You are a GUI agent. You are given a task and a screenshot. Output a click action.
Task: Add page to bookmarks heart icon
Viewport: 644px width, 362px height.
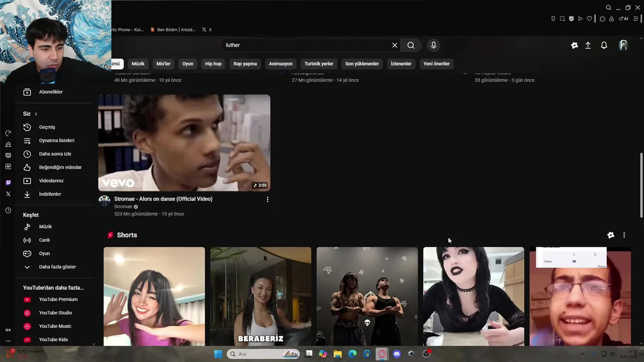pyautogui.click(x=589, y=19)
